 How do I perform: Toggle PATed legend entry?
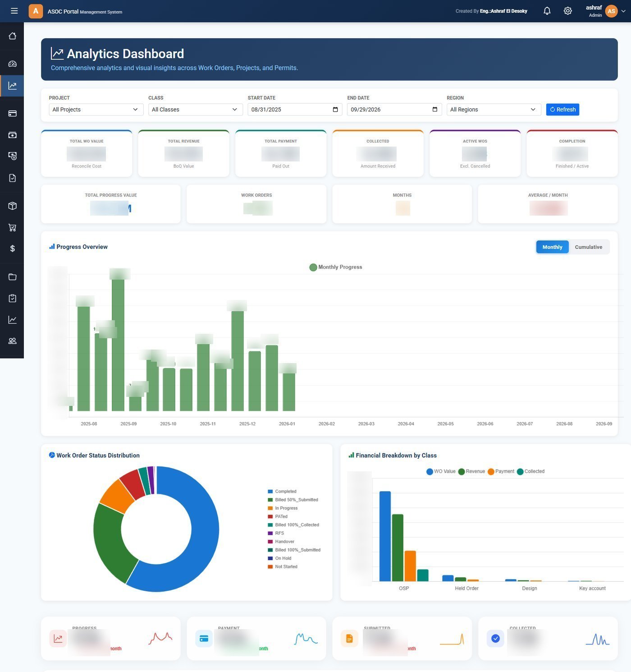point(278,516)
